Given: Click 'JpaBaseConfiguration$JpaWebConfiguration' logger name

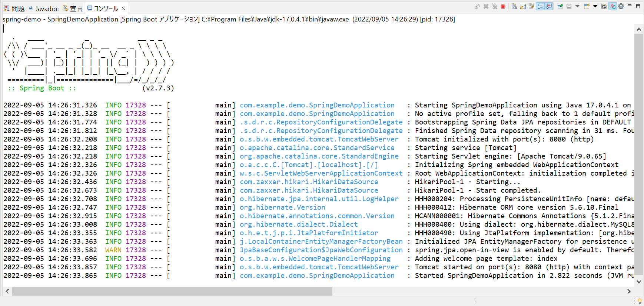Looking at the screenshot, I should (x=321, y=250).
